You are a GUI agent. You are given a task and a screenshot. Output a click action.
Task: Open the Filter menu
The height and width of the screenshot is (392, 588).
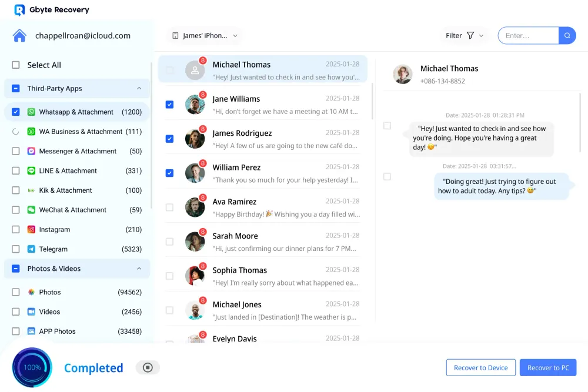pyautogui.click(x=464, y=35)
